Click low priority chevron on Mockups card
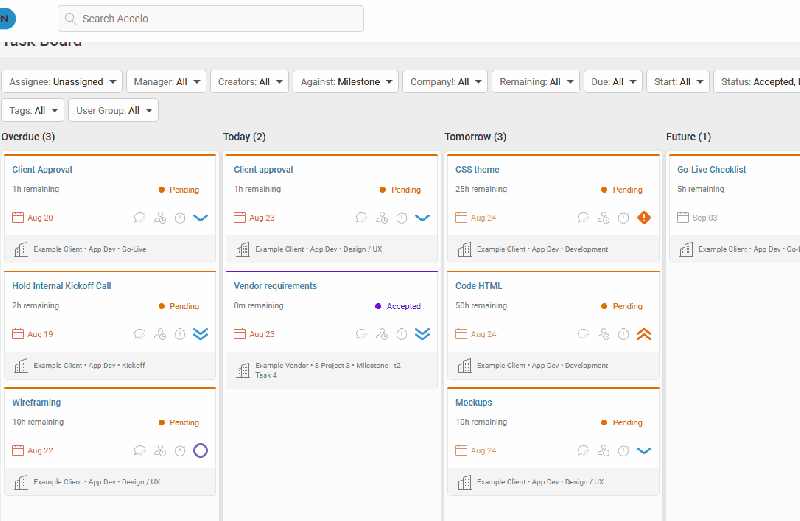The width and height of the screenshot is (800, 521). (644, 451)
